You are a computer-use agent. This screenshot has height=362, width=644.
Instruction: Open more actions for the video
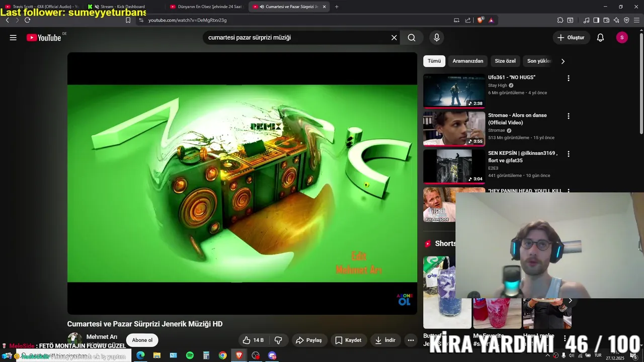click(411, 340)
